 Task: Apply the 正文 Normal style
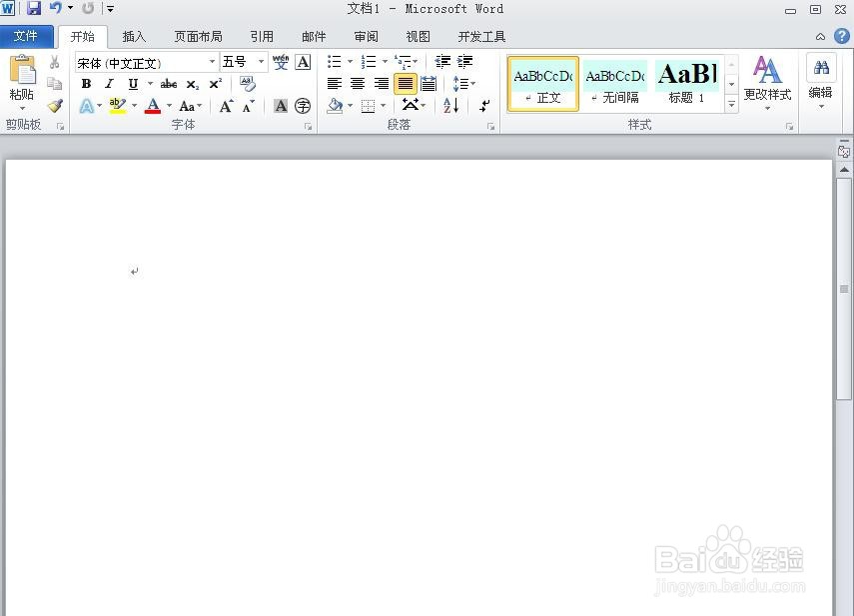click(x=543, y=84)
